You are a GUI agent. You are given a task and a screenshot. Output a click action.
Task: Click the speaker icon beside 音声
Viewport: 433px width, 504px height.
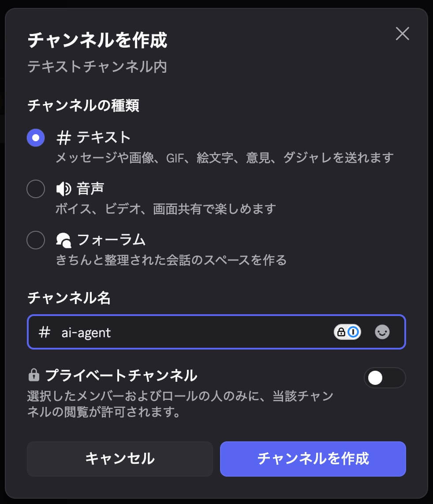click(63, 189)
